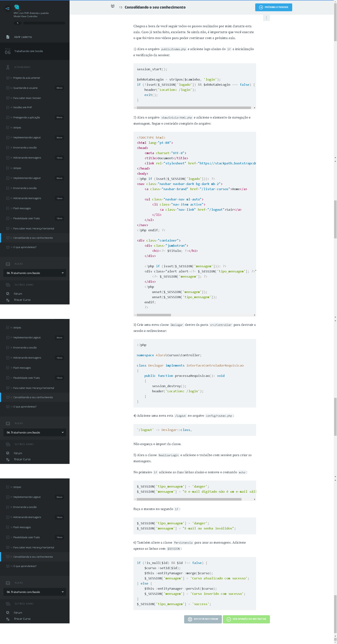337x644 pixels.
Task: Click the book icon for Projeto da aula anterior
Action: pos(8,78)
